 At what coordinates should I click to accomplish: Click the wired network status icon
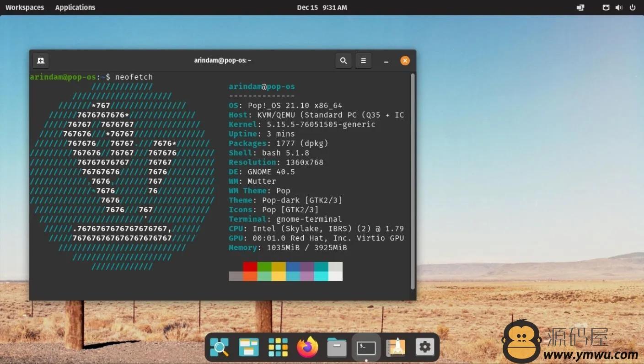coord(606,7)
